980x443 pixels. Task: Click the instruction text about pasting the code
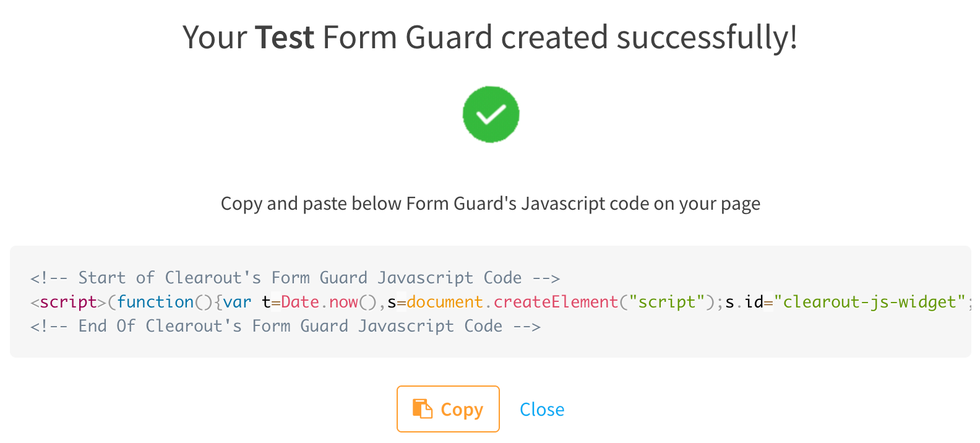[490, 203]
